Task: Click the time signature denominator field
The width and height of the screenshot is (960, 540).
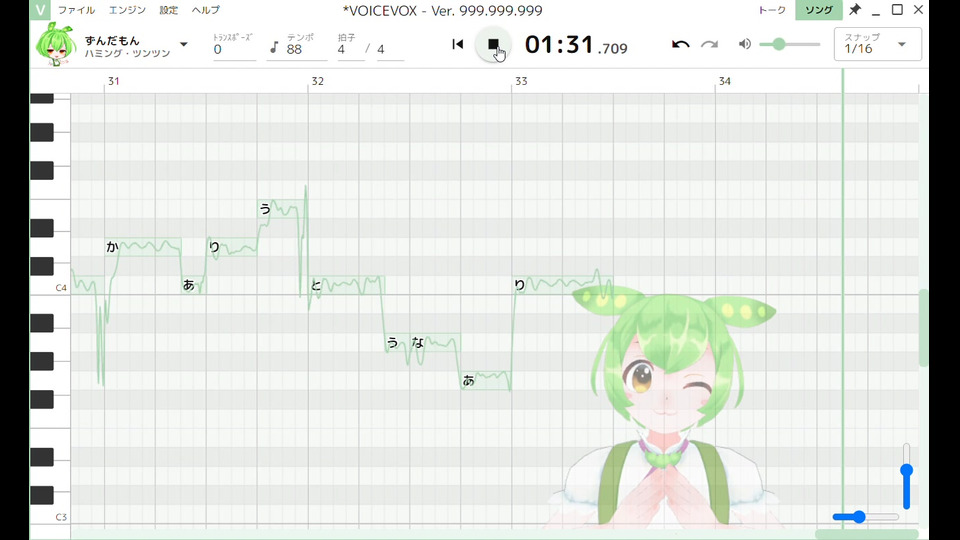Action: pyautogui.click(x=390, y=49)
